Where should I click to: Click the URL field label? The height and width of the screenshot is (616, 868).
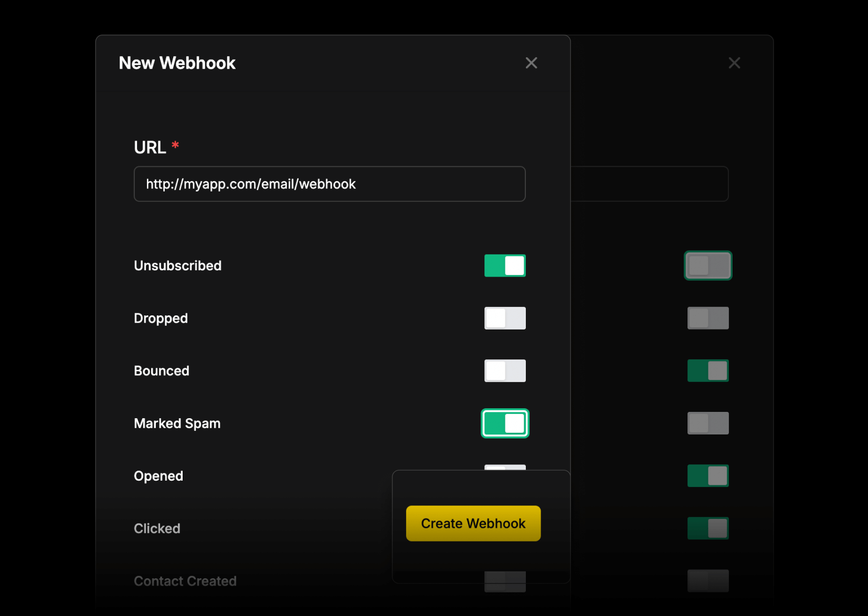coord(150,147)
